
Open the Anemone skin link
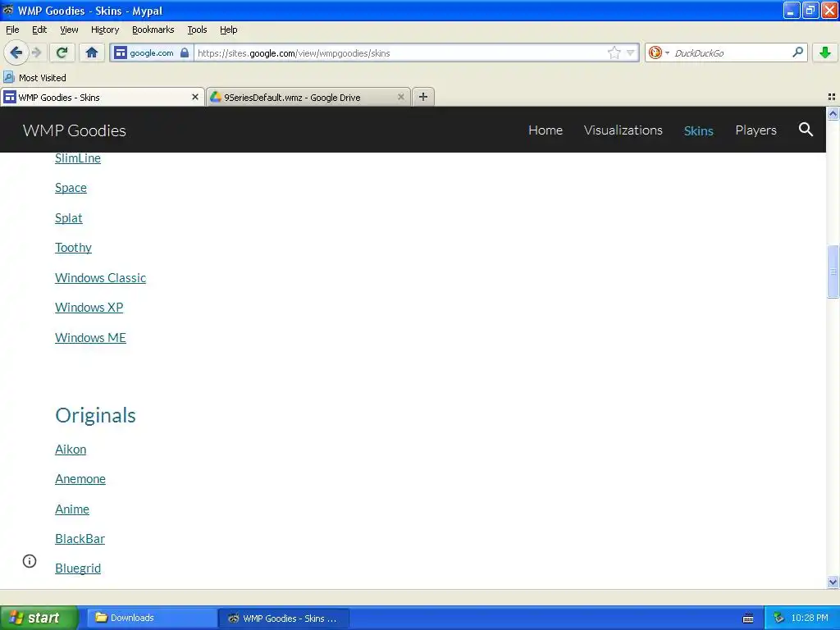(x=80, y=478)
